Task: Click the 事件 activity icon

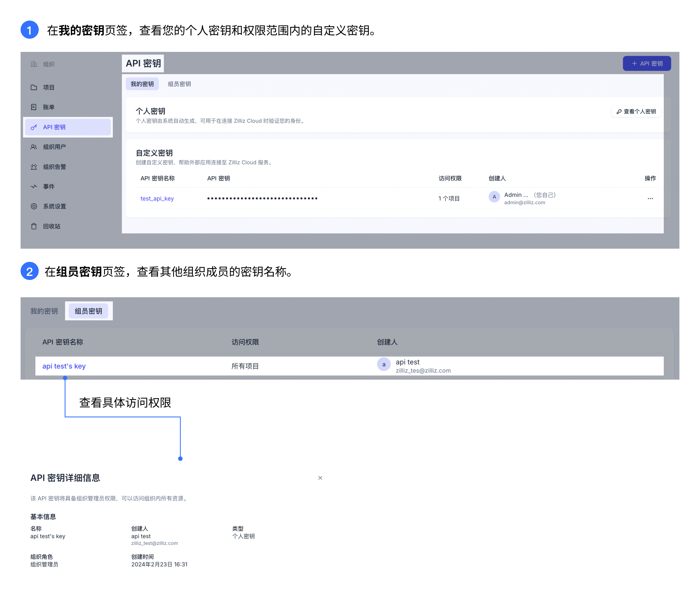Action: (x=34, y=186)
